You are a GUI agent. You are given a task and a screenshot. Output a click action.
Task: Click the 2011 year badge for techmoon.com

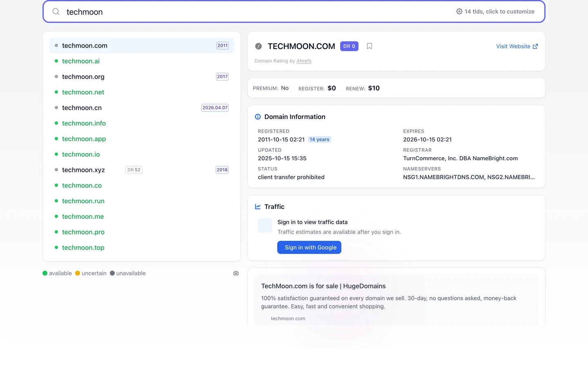223,45
